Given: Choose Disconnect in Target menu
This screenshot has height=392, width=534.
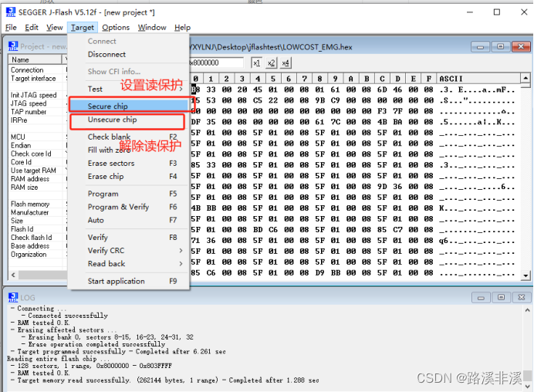Looking at the screenshot, I should (x=128, y=55).
